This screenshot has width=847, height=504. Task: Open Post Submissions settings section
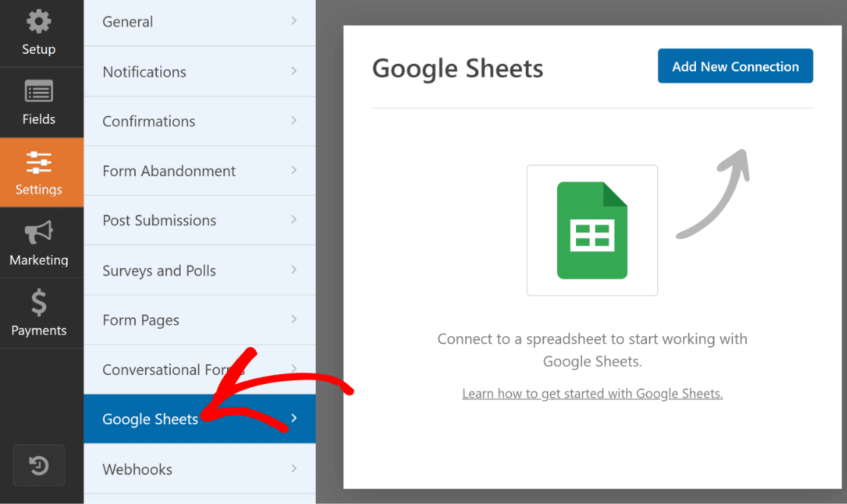200,220
